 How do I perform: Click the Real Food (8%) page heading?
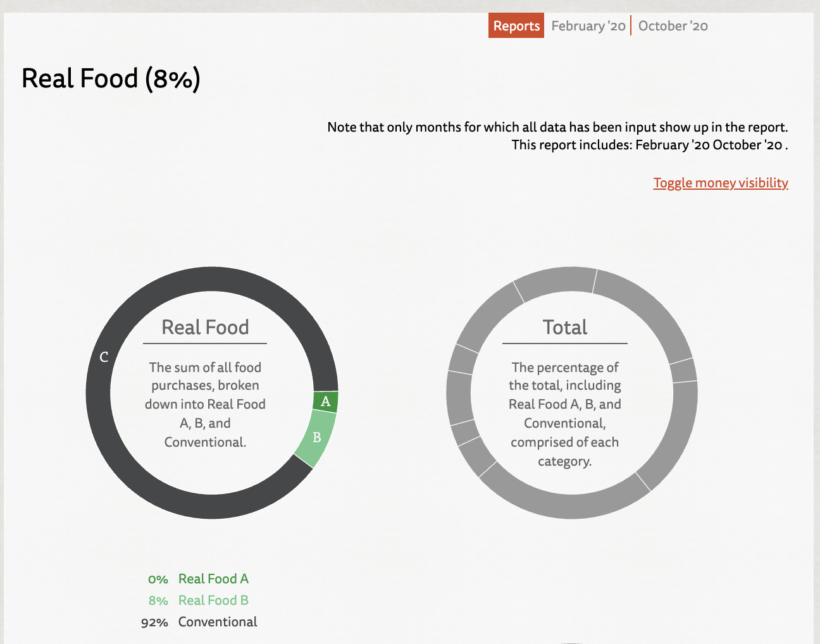111,78
